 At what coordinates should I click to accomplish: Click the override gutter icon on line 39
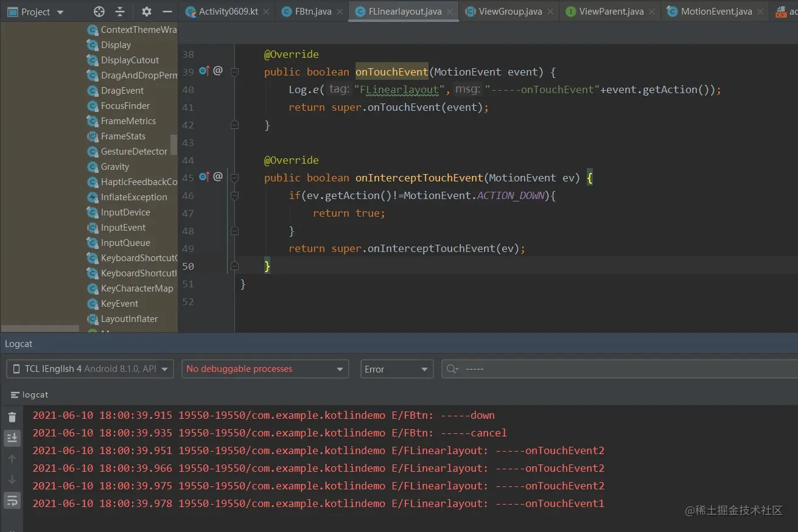click(205, 71)
